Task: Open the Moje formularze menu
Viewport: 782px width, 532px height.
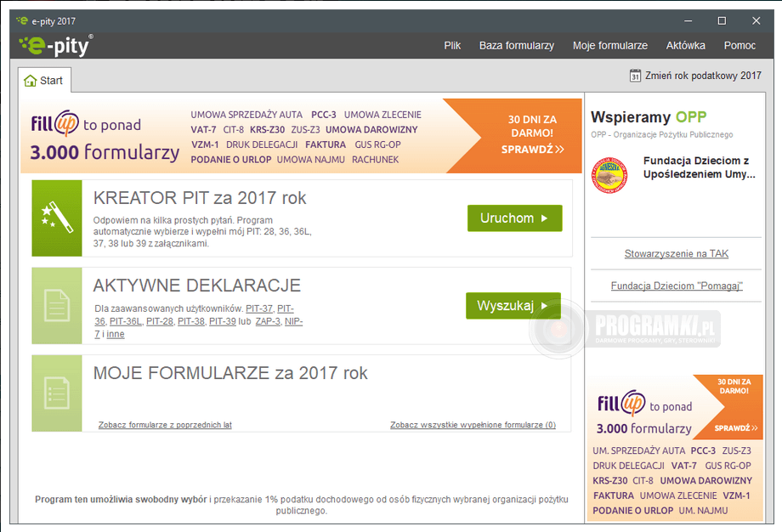Action: 610,46
